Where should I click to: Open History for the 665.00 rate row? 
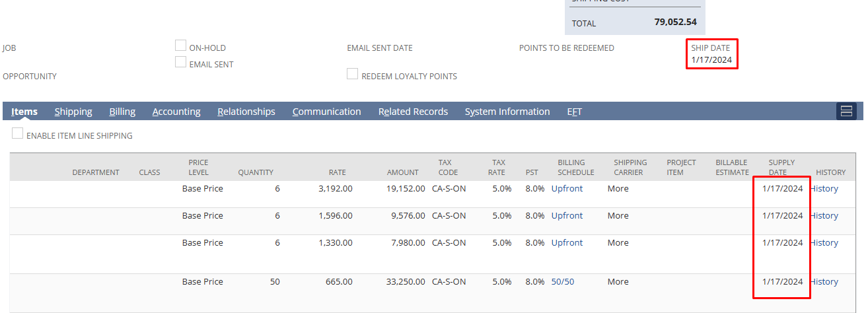coord(824,282)
